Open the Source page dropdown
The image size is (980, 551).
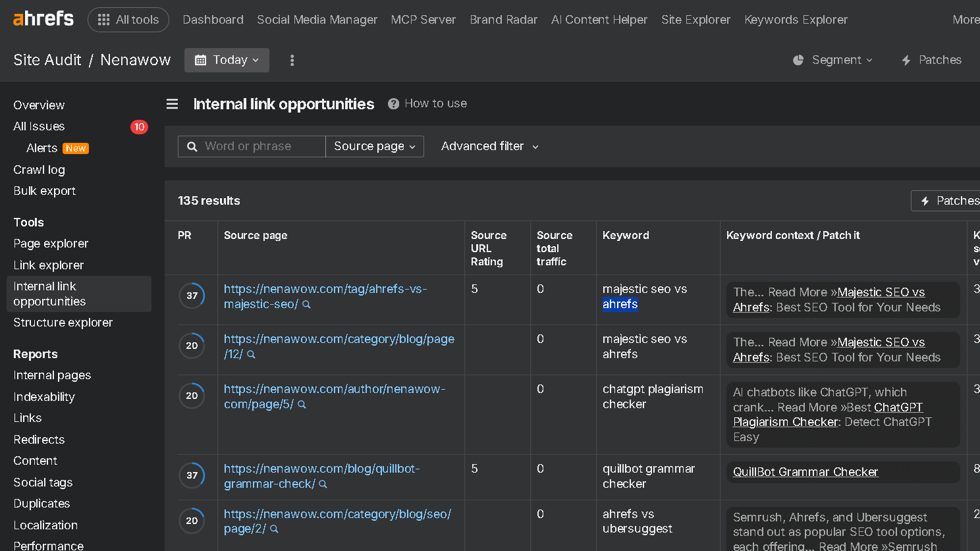[374, 146]
